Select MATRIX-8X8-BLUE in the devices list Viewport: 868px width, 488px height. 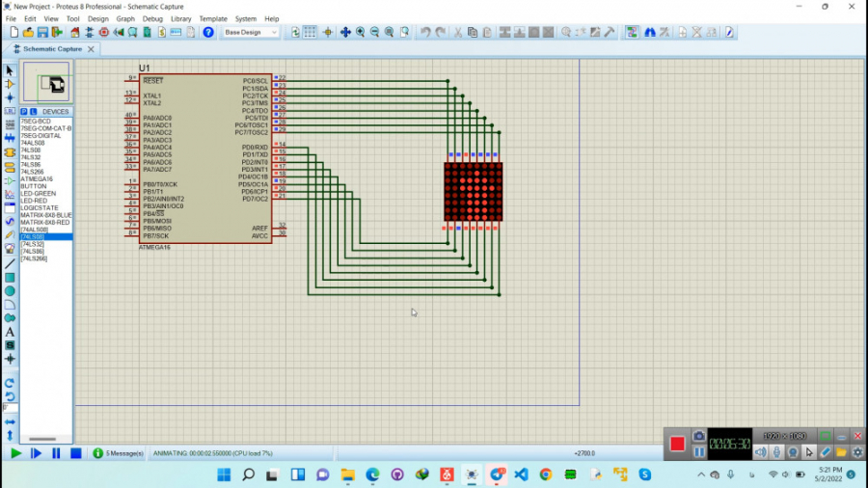[46, 215]
